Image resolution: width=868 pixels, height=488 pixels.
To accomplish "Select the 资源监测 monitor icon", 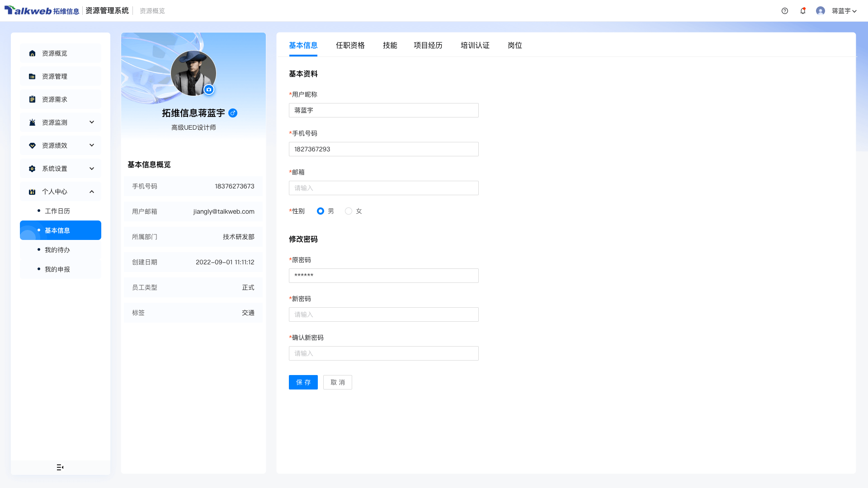I will tap(32, 122).
